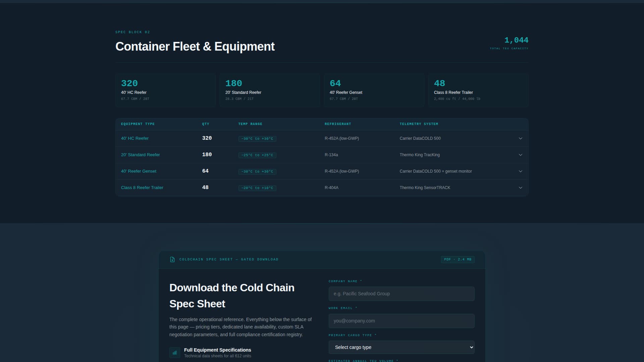Select the 64 40' Reefer Genset stat card
The image size is (644, 362).
(374, 90)
